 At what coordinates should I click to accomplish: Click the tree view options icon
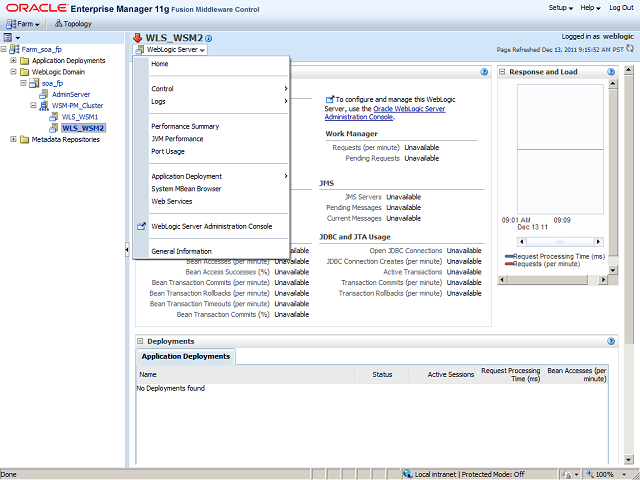click(8, 37)
